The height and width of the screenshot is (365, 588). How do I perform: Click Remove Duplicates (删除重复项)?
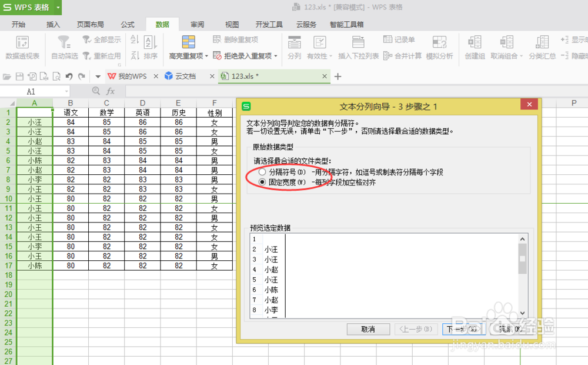[x=236, y=39]
